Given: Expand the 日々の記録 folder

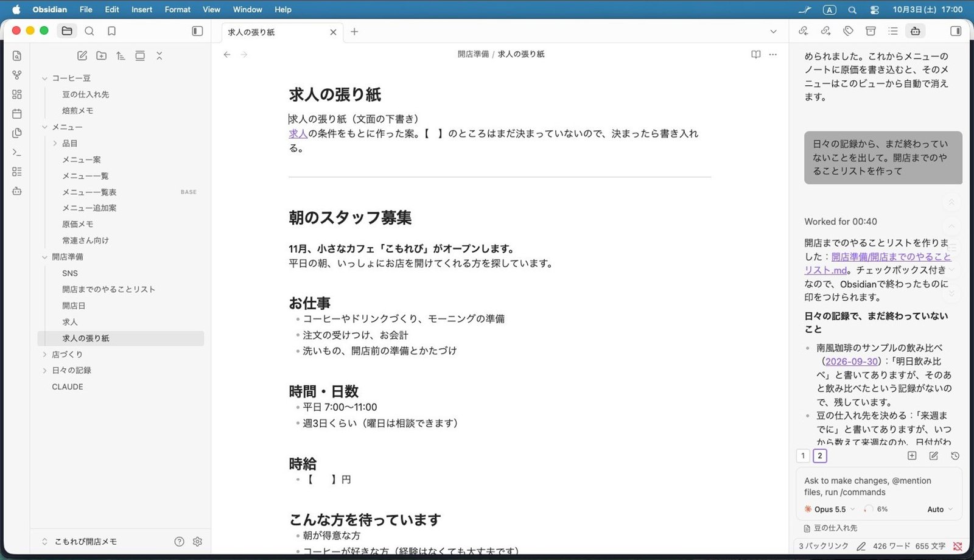Looking at the screenshot, I should [x=44, y=370].
